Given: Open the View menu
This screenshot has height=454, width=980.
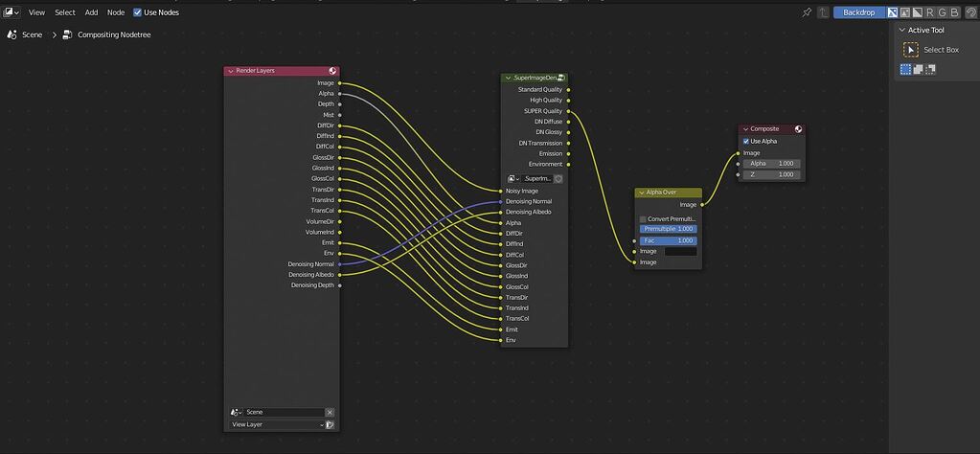Looking at the screenshot, I should pyautogui.click(x=36, y=12).
